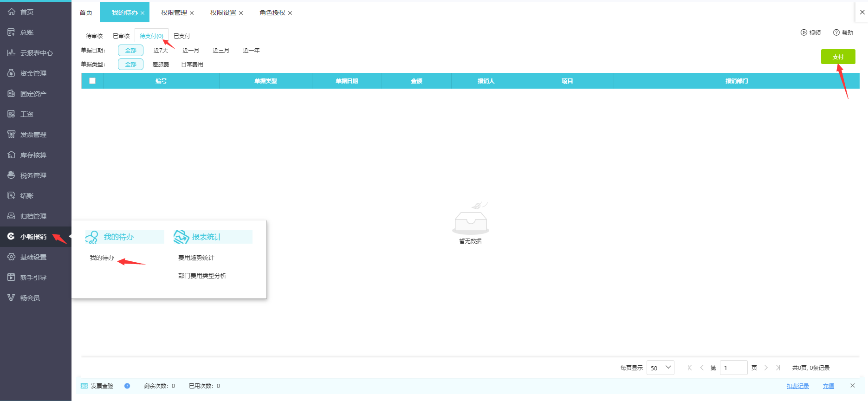Click the 固定资产 building icon
This screenshot has width=868, height=401.
click(12, 94)
